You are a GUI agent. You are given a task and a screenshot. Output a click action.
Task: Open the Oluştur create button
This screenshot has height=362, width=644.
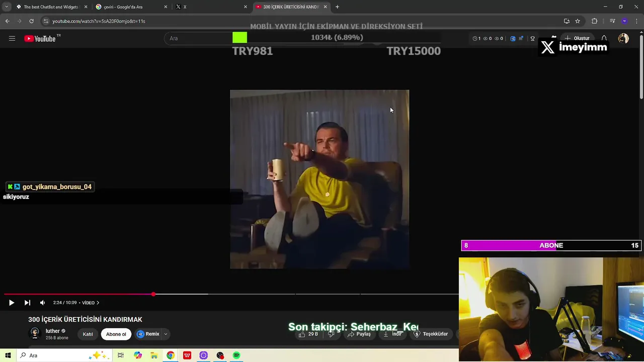pyautogui.click(x=577, y=38)
